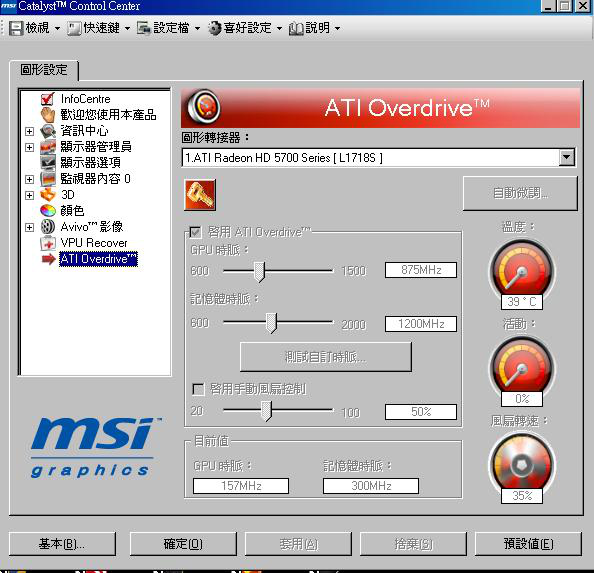Click the 風扇轉速 fan speed gauge
Image resolution: width=594 pixels, height=573 pixels.
(x=522, y=465)
